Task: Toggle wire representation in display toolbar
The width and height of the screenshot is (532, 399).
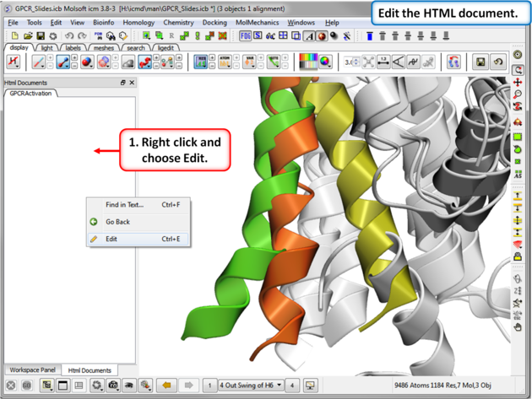Action: (x=39, y=62)
